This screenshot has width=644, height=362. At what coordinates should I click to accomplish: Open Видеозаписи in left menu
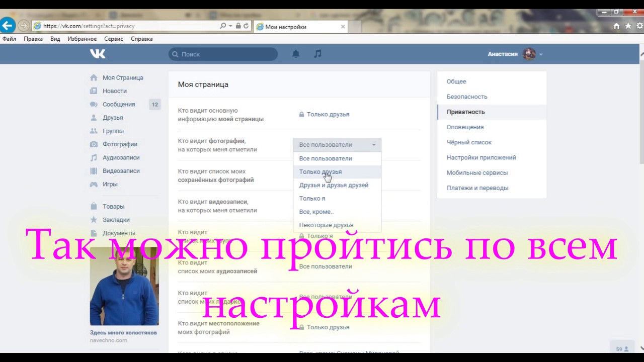coord(121,171)
